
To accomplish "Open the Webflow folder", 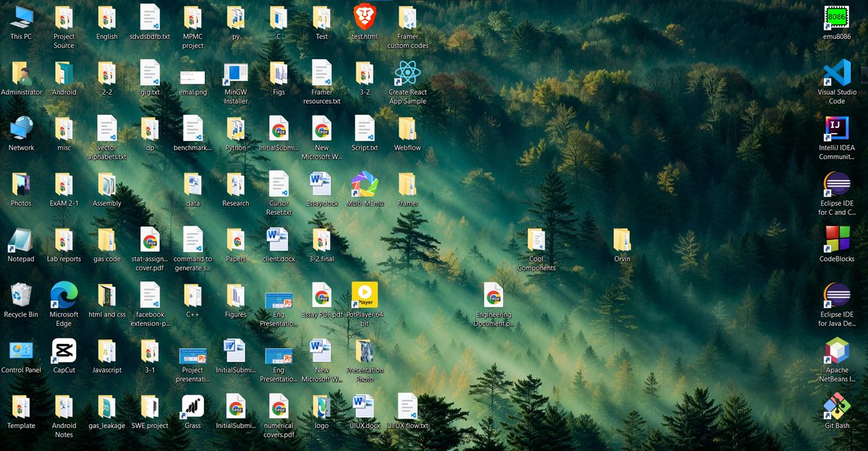I will [x=407, y=133].
